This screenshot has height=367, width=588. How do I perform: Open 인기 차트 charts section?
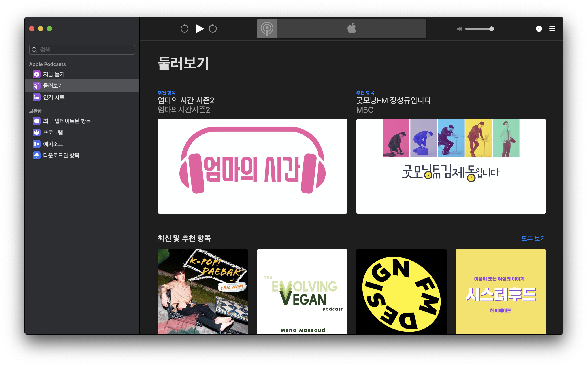coord(54,97)
